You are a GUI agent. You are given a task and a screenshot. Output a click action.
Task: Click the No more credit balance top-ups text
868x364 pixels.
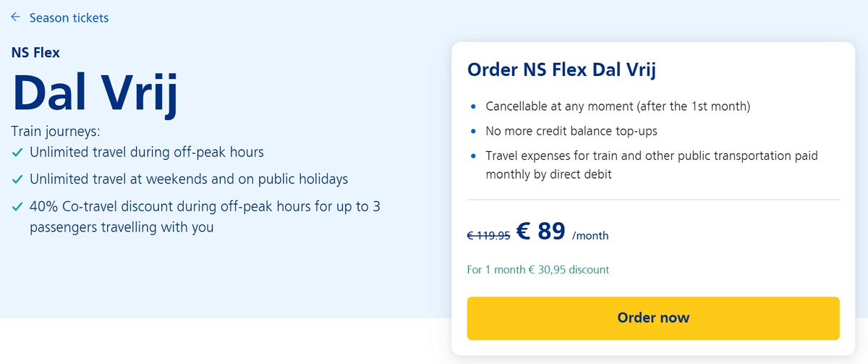[571, 132]
